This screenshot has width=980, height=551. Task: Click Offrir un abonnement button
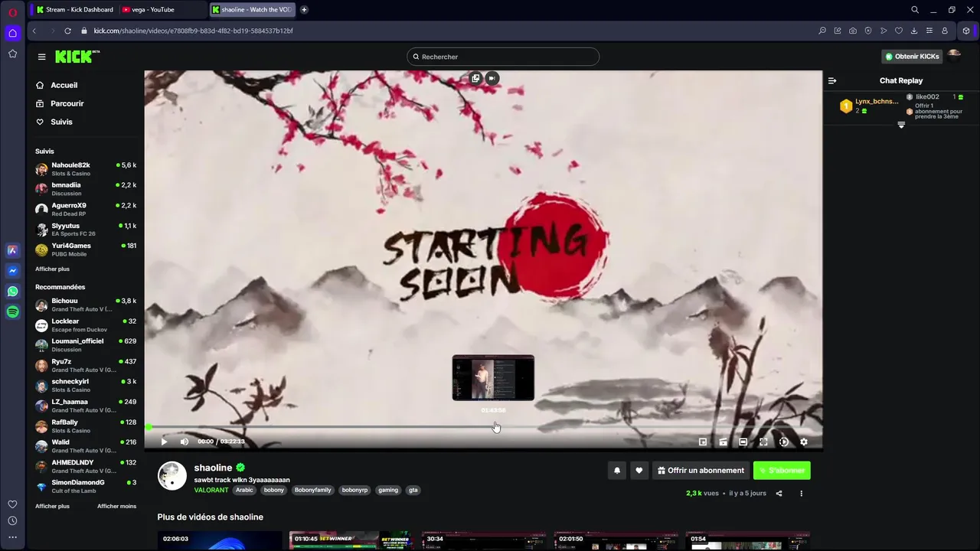[x=701, y=471]
